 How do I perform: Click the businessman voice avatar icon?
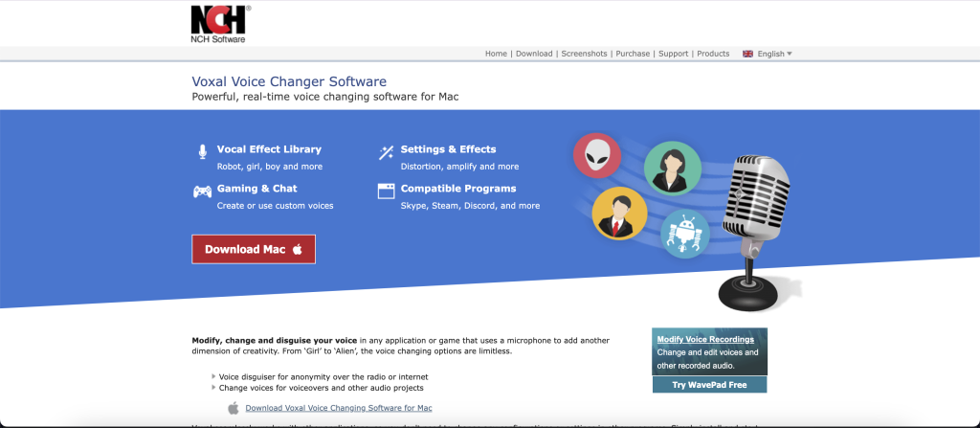tap(619, 213)
